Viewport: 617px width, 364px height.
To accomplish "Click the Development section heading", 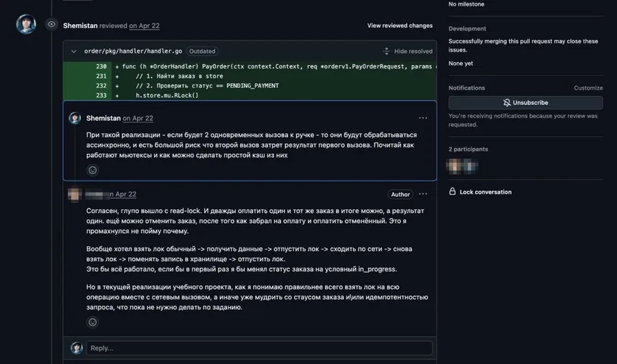I will click(x=467, y=29).
